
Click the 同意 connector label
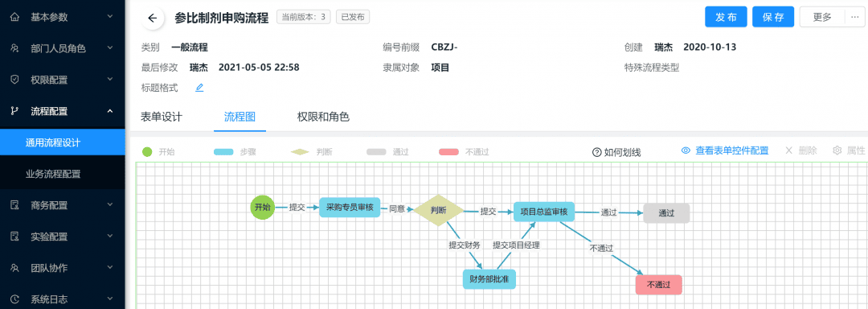pos(396,208)
